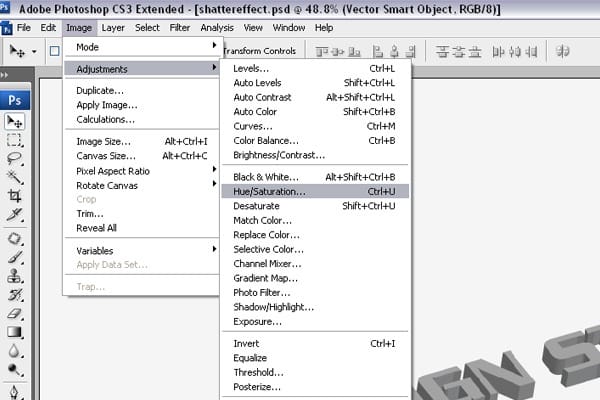This screenshot has width=600, height=400.
Task: Open the Layer menu
Action: 113,28
